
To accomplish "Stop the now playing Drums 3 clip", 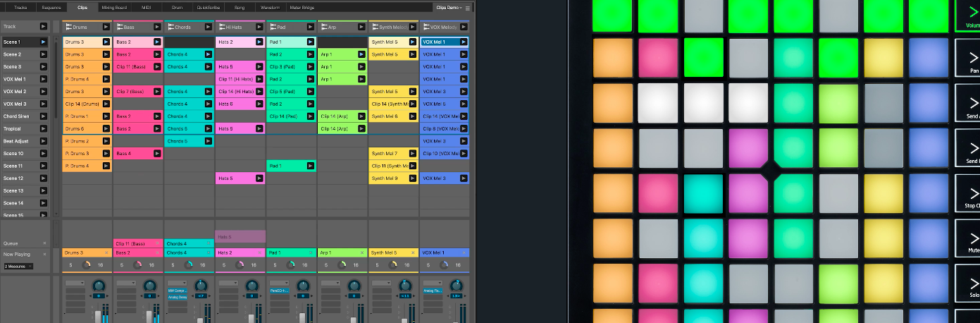I will tap(107, 252).
